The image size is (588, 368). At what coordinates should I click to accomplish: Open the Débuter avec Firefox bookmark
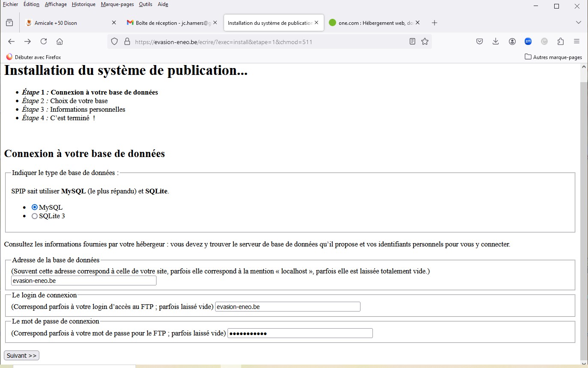(x=34, y=57)
